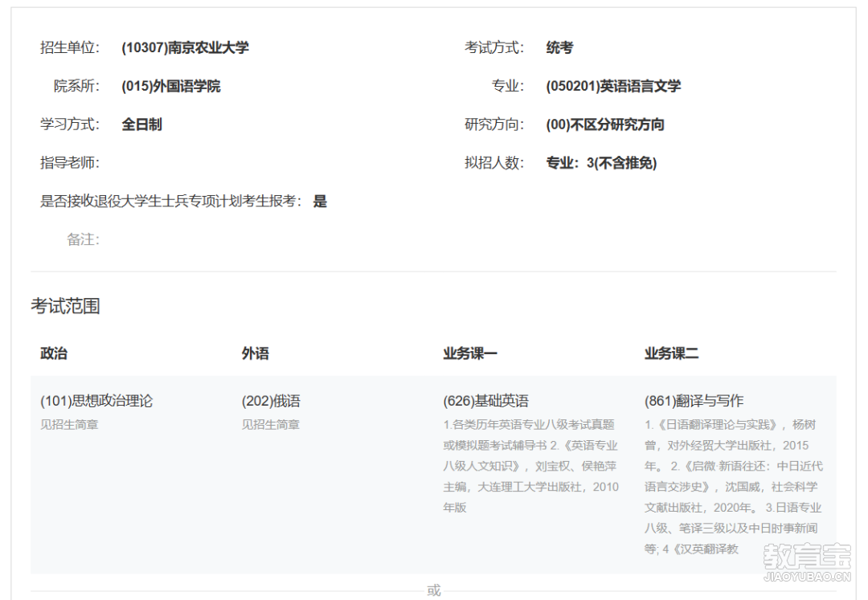Click the 考试范围 section heading
The height and width of the screenshot is (600, 868).
pos(65,306)
